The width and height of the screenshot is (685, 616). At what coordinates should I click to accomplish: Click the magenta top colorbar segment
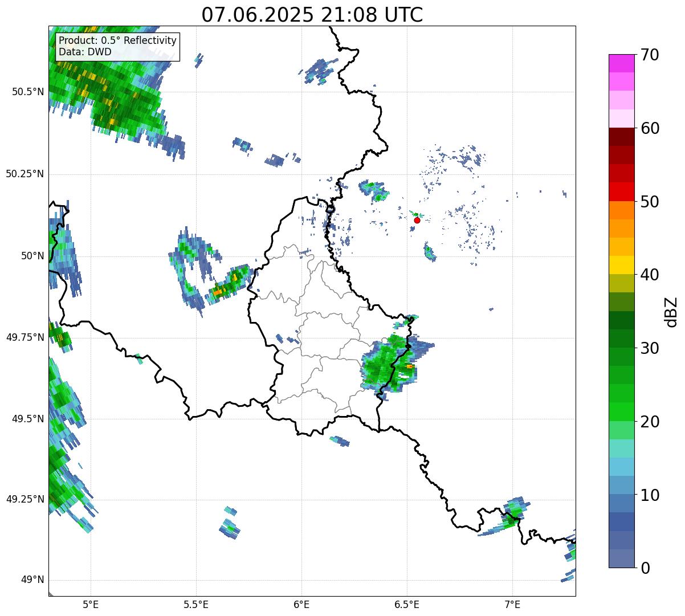(x=622, y=63)
